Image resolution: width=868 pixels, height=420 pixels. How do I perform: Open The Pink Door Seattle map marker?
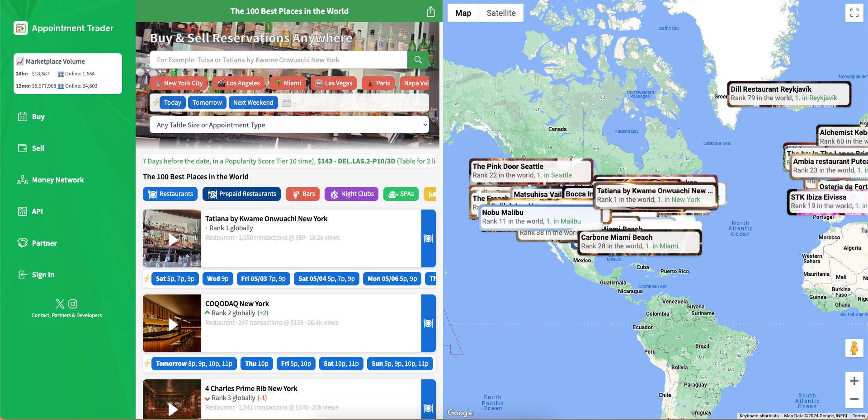pyautogui.click(x=530, y=171)
